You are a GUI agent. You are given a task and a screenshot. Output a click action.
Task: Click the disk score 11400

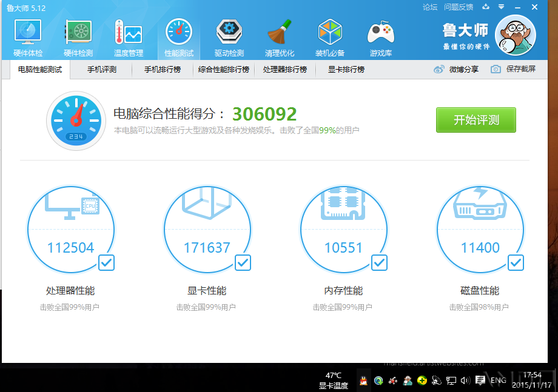click(480, 248)
